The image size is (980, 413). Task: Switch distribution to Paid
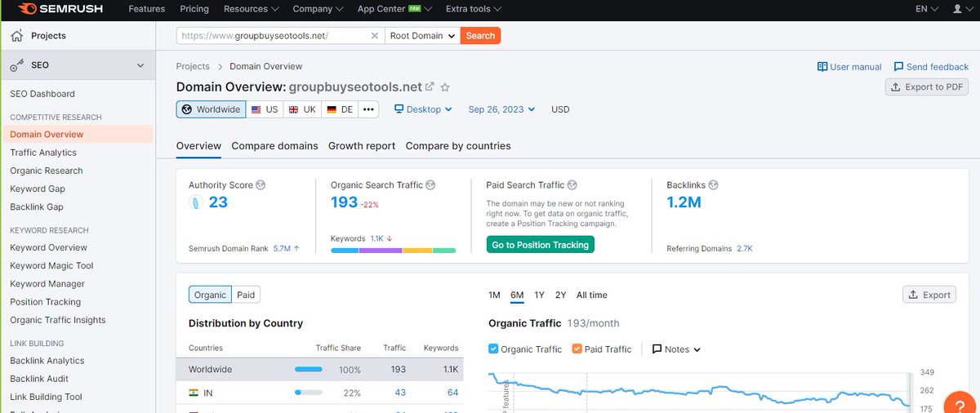coord(246,295)
